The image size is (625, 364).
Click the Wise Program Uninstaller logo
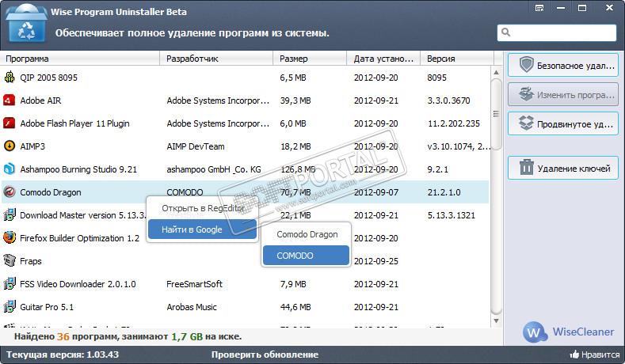26,25
